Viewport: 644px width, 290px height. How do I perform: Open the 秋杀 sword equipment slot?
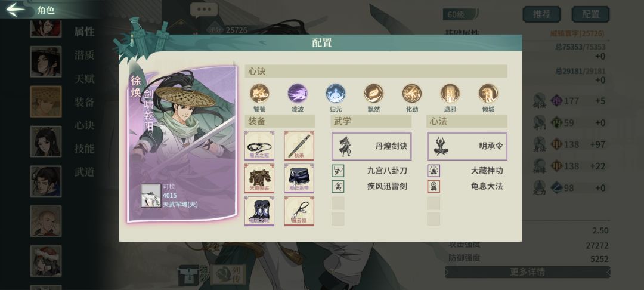[x=299, y=146]
